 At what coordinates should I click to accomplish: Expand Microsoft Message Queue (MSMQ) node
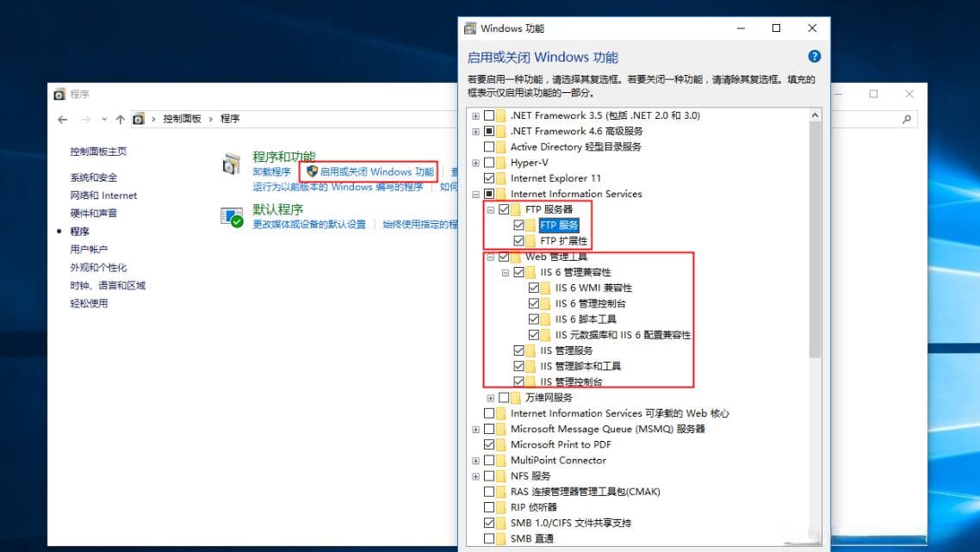[x=475, y=429]
